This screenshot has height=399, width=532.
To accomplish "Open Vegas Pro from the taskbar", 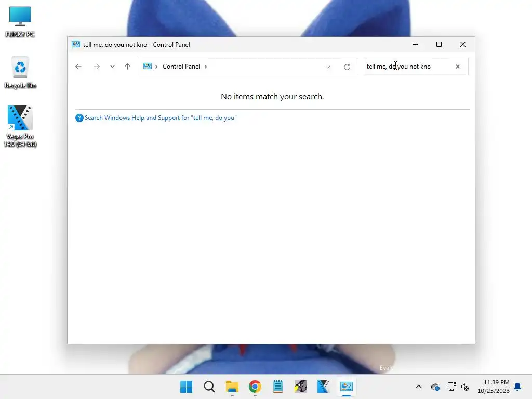I will coord(323,387).
